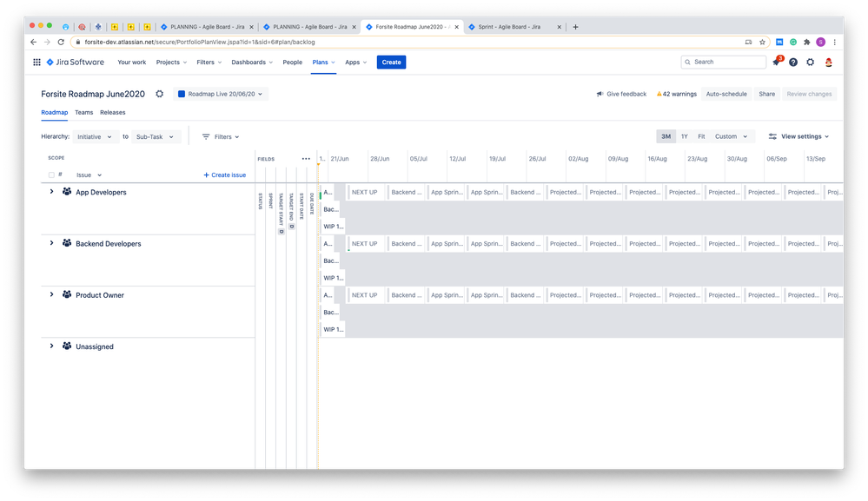This screenshot has height=501, width=868.
Task: Click the Chrome profile S avatar
Action: pyautogui.click(x=821, y=42)
